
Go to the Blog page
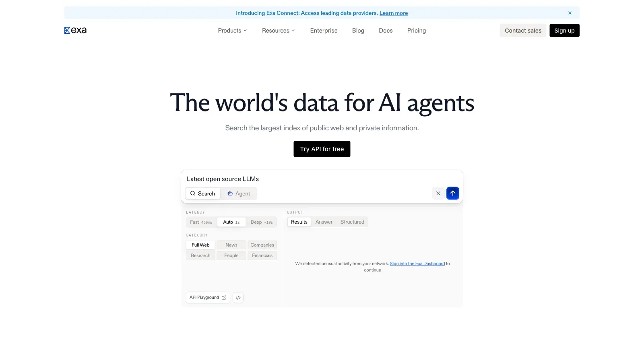[358, 31]
